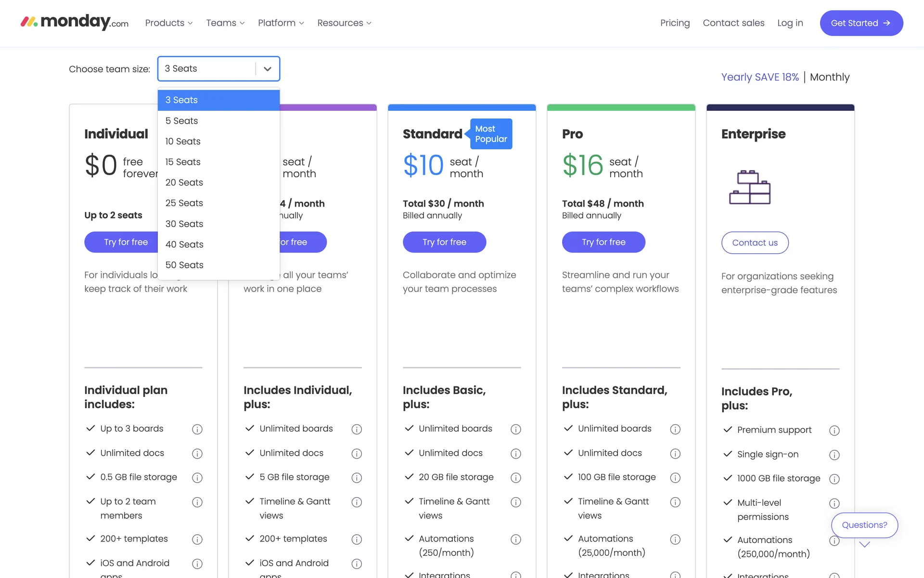This screenshot has height=578, width=924.
Task: Open the Resources navigation menu
Action: (344, 23)
